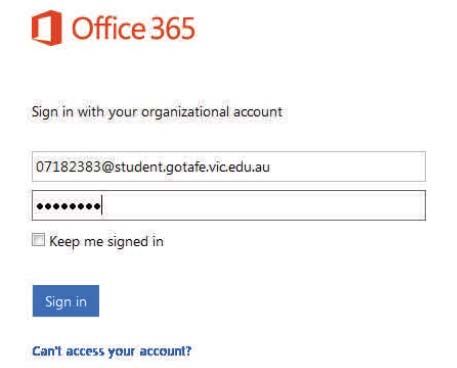The image size is (457, 368).
Task: Focus the password input field
Action: [229, 205]
